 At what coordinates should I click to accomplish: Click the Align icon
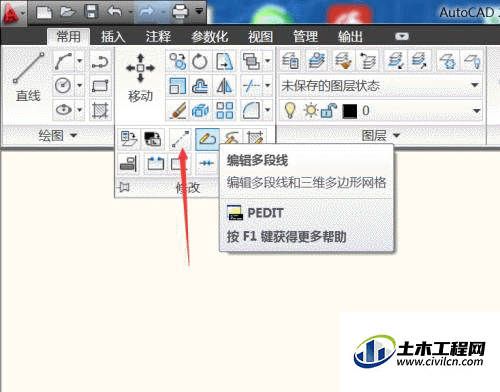128,163
